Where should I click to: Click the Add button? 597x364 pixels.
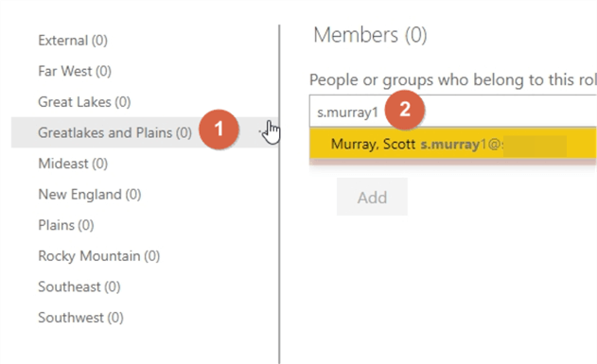372,197
